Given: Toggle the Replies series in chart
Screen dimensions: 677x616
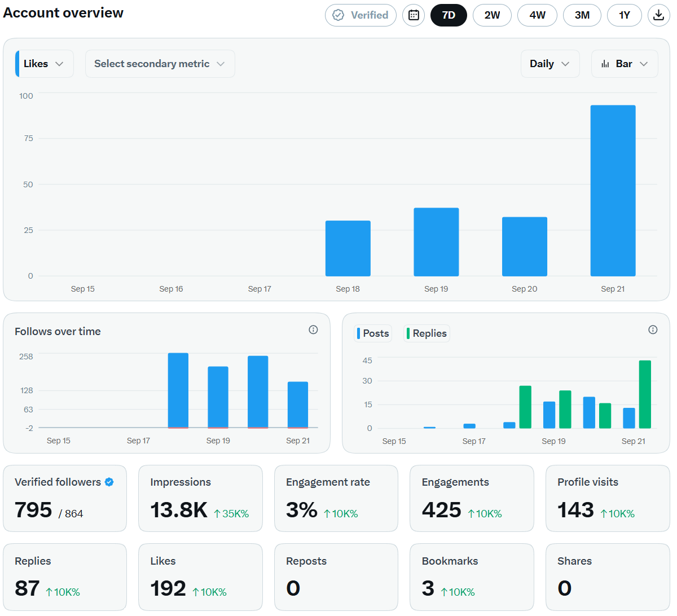Looking at the screenshot, I should coord(427,333).
